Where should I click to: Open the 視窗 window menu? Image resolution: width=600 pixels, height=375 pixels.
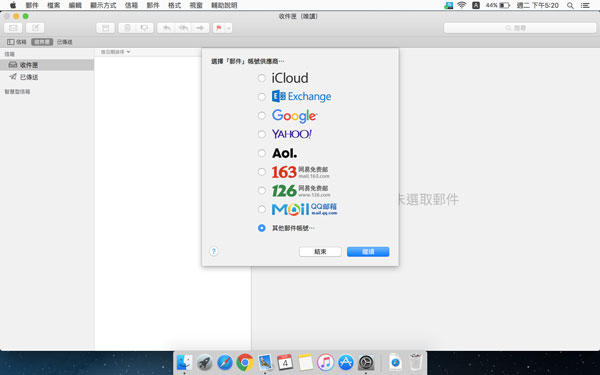coord(196,5)
